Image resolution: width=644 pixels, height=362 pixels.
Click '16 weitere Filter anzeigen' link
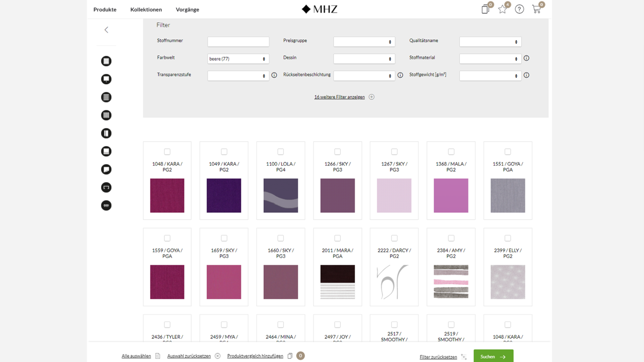tap(339, 97)
